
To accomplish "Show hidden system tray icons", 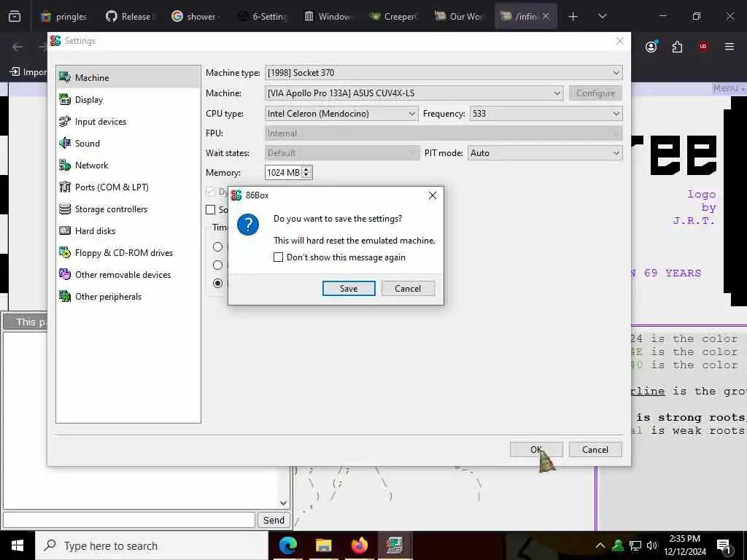I will pos(600,545).
